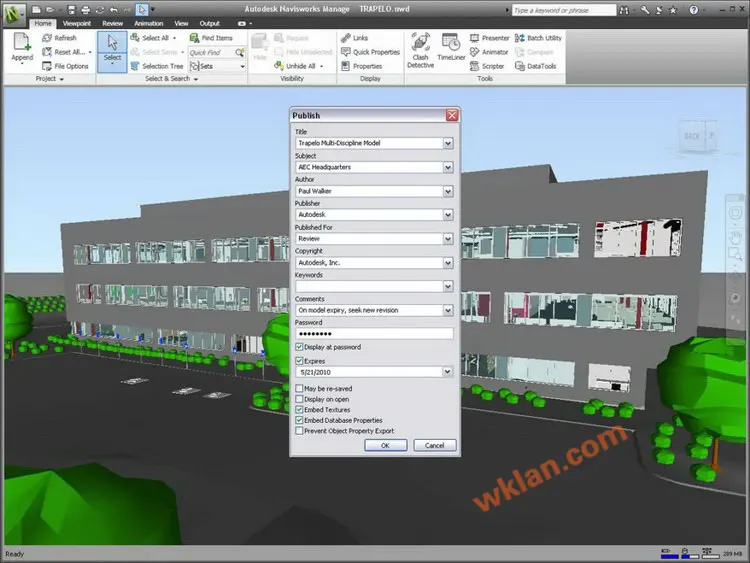Enable May be re-saved checkbox
The width and height of the screenshot is (750, 563).
point(299,388)
